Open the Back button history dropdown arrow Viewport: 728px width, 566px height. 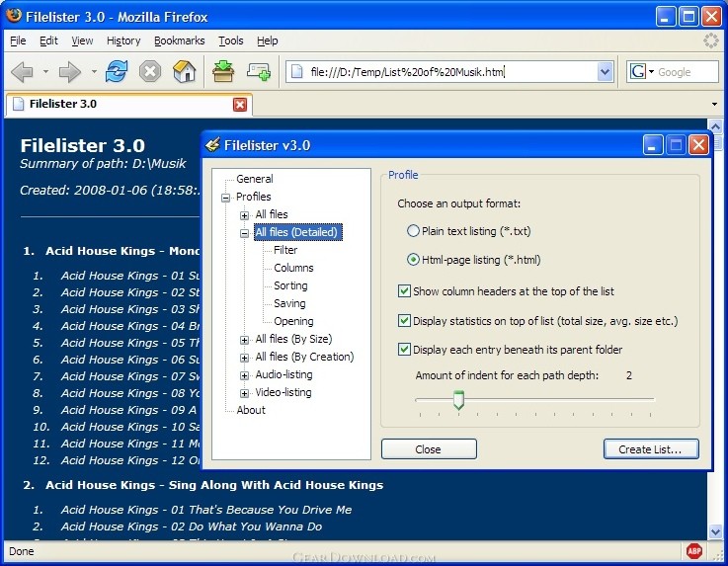point(45,72)
